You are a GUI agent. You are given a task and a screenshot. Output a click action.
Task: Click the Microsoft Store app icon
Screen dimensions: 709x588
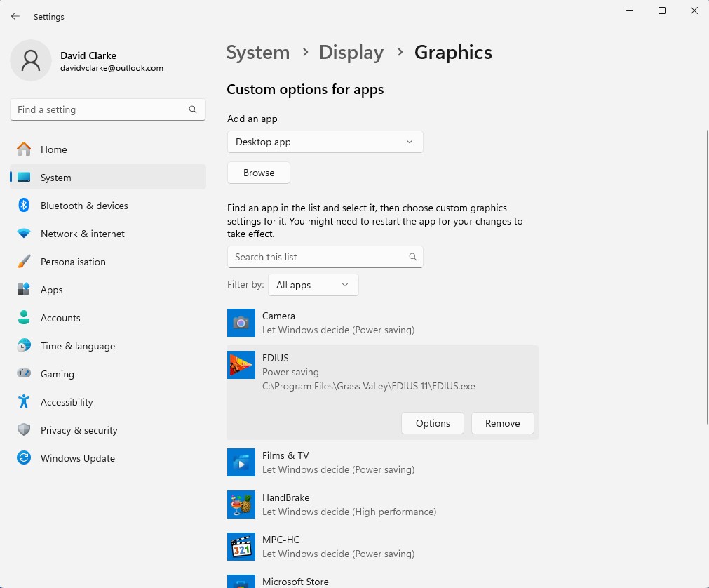click(x=241, y=581)
